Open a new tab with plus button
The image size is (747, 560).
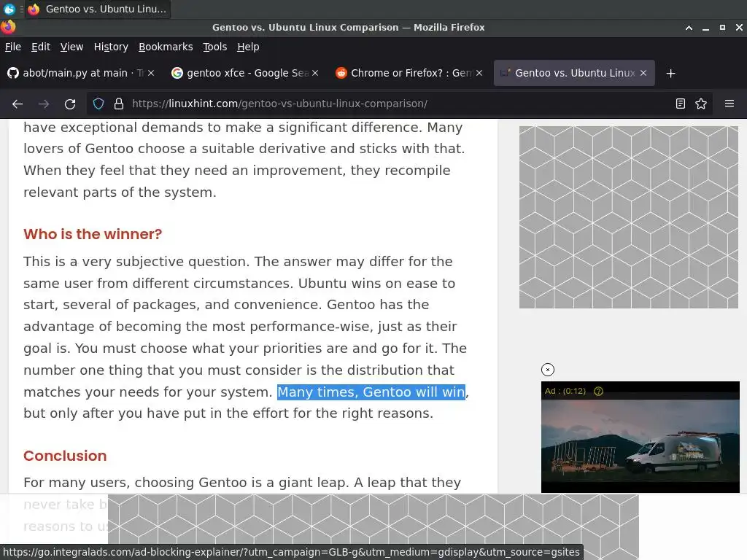coord(671,74)
